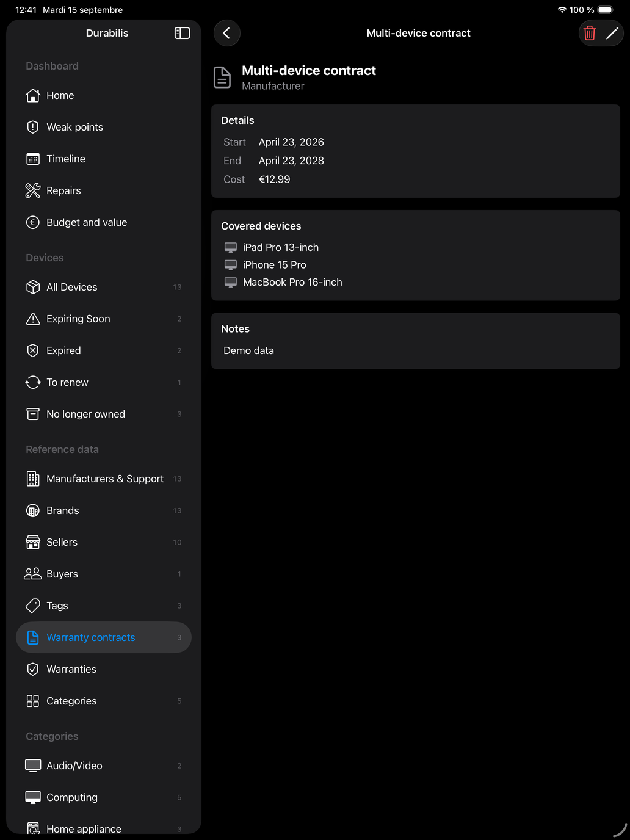This screenshot has width=630, height=840.
Task: Click the document icon beside contract title
Action: click(x=222, y=78)
